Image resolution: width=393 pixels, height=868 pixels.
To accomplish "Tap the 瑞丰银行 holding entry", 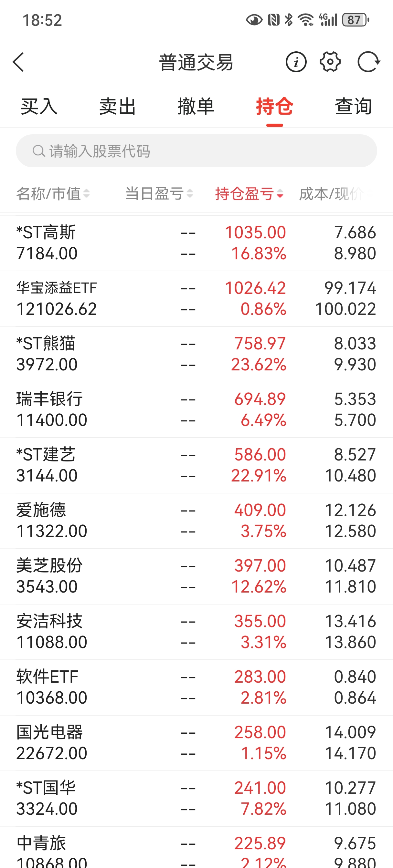I will [196, 410].
